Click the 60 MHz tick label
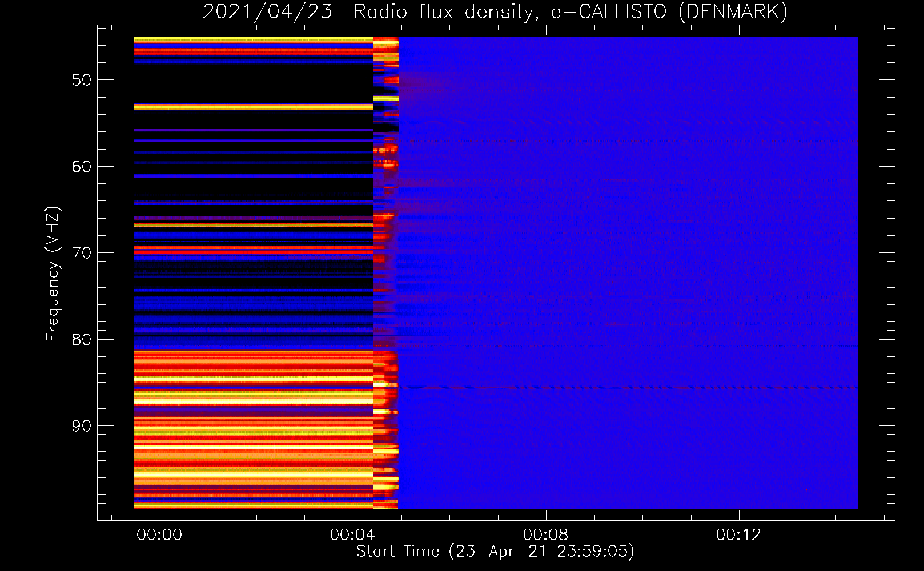Viewport: 924px width, 571px height. (82, 167)
